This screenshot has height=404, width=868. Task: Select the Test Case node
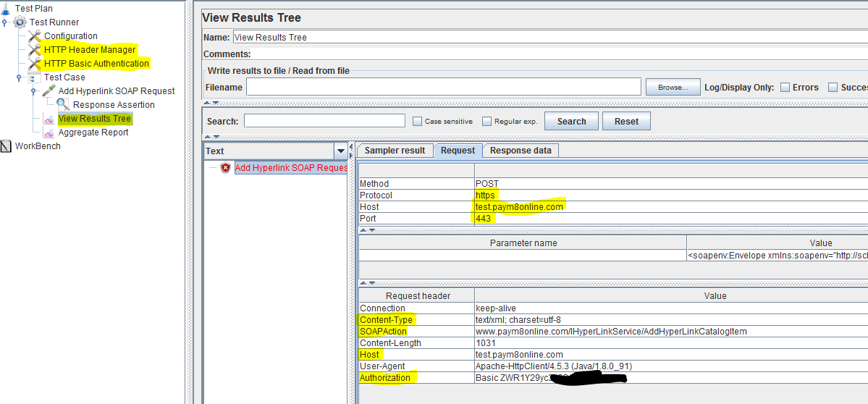point(64,77)
